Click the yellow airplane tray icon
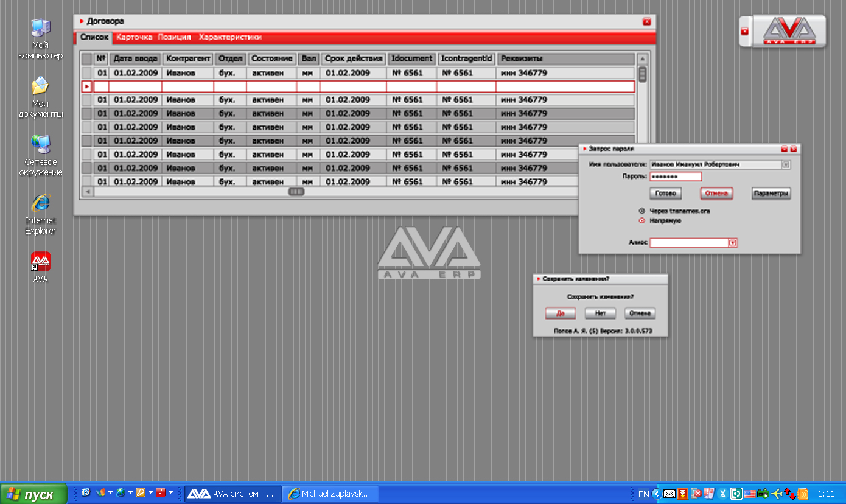Viewport: 846px width, 504px height. (x=776, y=494)
